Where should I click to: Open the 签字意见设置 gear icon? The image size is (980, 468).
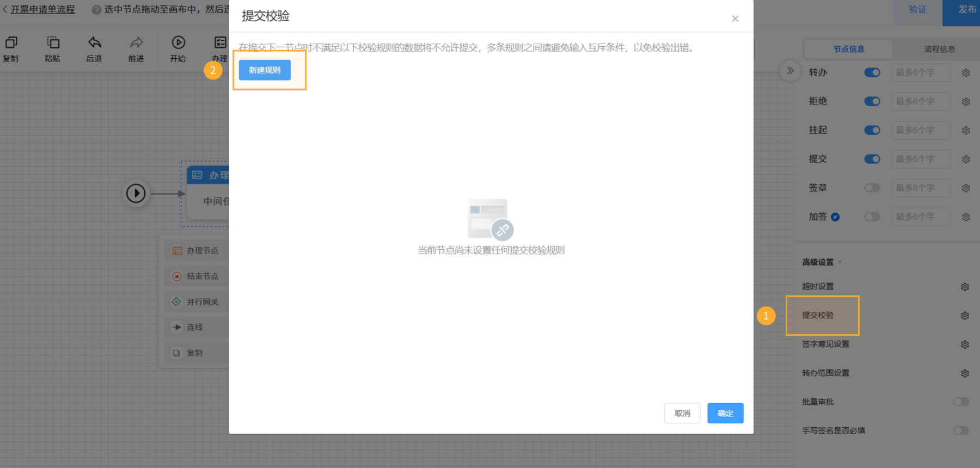pyautogui.click(x=965, y=344)
